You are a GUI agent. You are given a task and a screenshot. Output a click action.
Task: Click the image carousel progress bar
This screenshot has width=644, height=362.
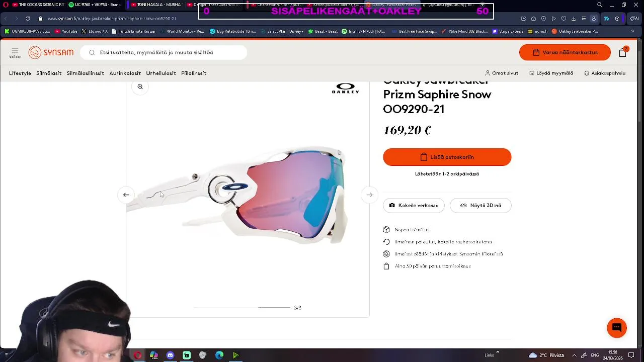(x=242, y=307)
